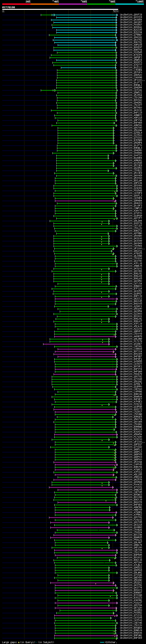146x644 pixels.
Task: Click the query end position 523
Action: 115,11
